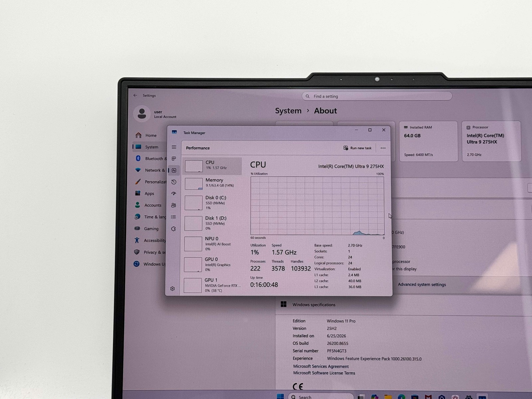The height and width of the screenshot is (399, 532).
Task: Open the Processes page icon in Task Manager
Action: pyautogui.click(x=174, y=159)
